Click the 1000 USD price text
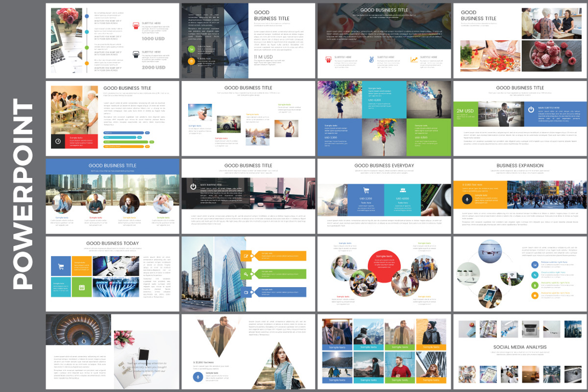The image size is (588, 392). [x=153, y=39]
